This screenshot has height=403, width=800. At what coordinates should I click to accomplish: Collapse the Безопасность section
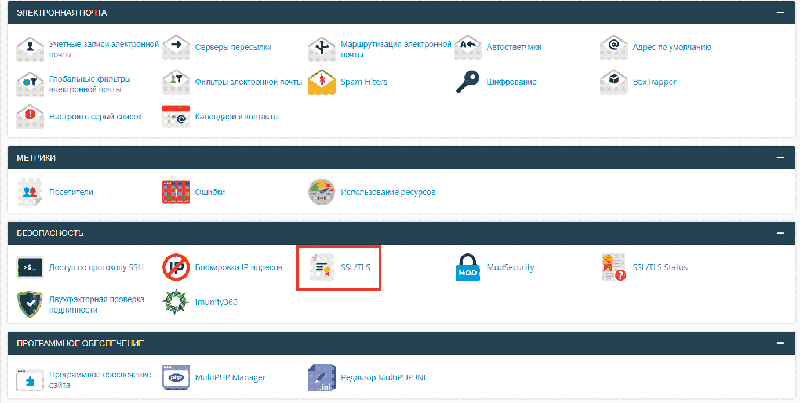coord(780,233)
